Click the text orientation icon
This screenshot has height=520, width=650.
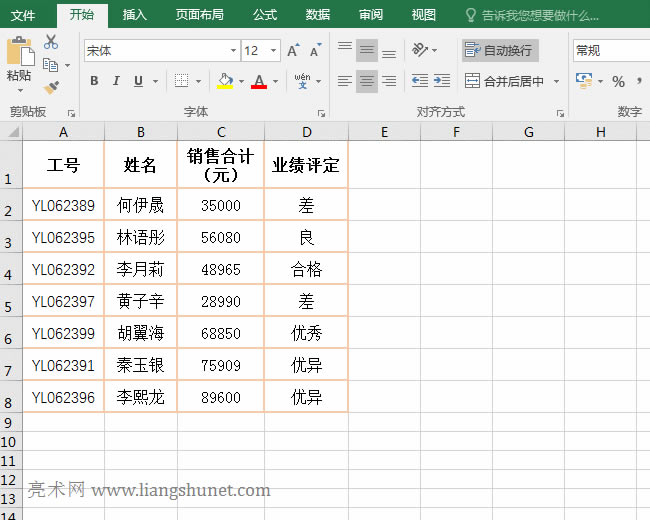tap(421, 50)
